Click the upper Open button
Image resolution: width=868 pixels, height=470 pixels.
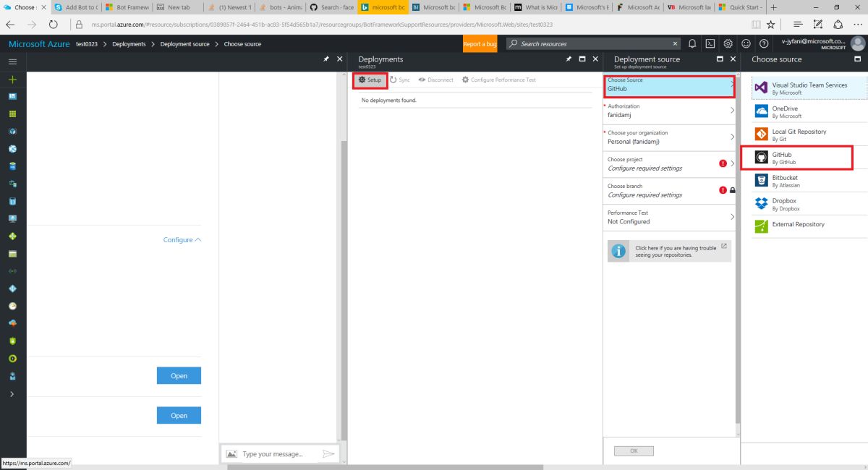[x=179, y=376]
